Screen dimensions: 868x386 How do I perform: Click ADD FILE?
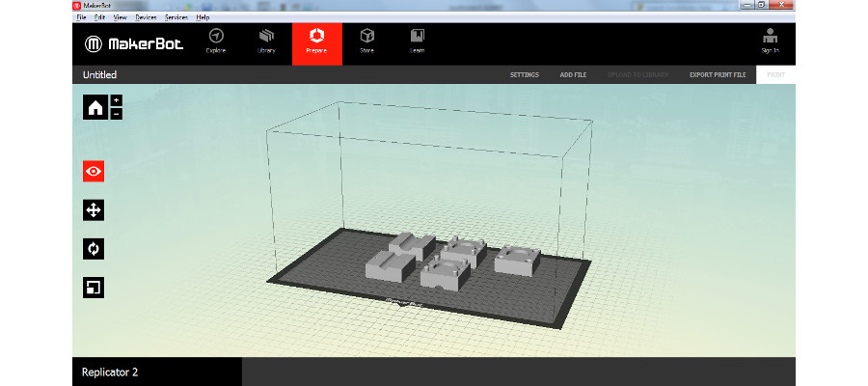(573, 74)
